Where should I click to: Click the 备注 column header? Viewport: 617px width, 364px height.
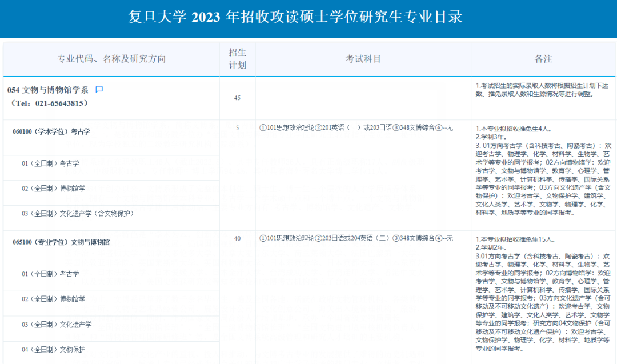[543, 59]
